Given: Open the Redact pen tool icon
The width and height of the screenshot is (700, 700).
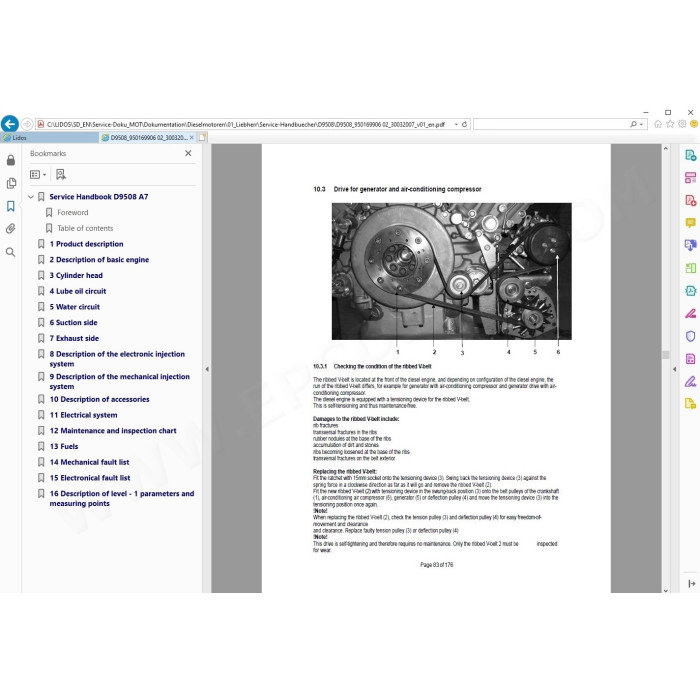Looking at the screenshot, I should [691, 313].
